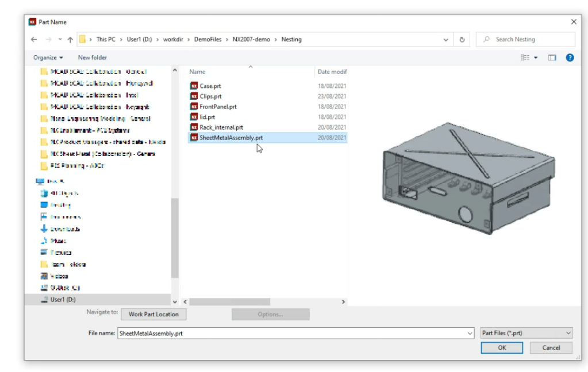Toggle the preview pane icon

click(x=552, y=57)
